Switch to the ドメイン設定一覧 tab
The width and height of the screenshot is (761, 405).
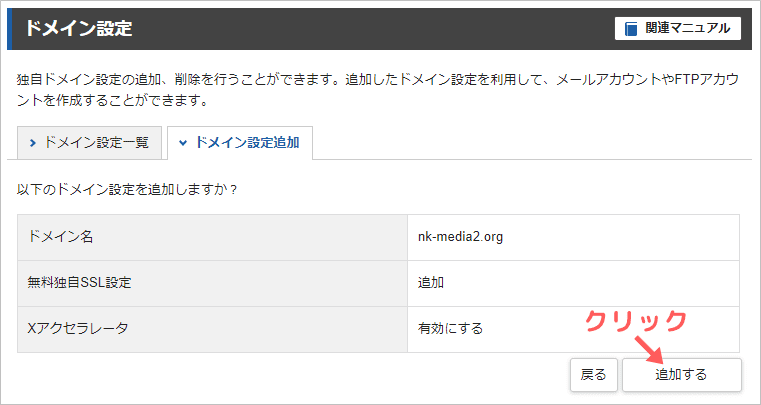89,143
